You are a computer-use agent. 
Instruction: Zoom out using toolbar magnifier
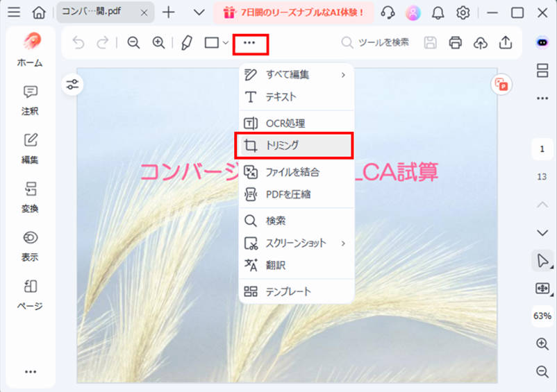tap(133, 43)
